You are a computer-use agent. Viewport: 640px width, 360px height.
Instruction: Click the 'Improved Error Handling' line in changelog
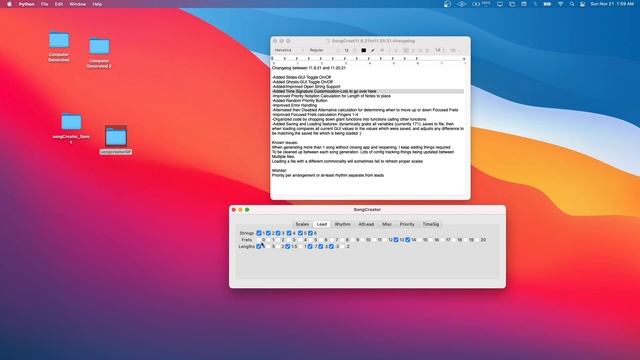coord(294,105)
